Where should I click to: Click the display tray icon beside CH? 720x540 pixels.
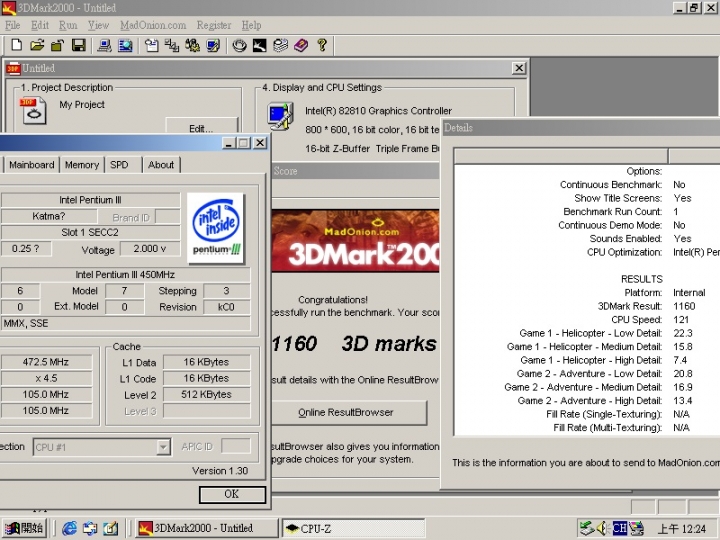coord(636,528)
